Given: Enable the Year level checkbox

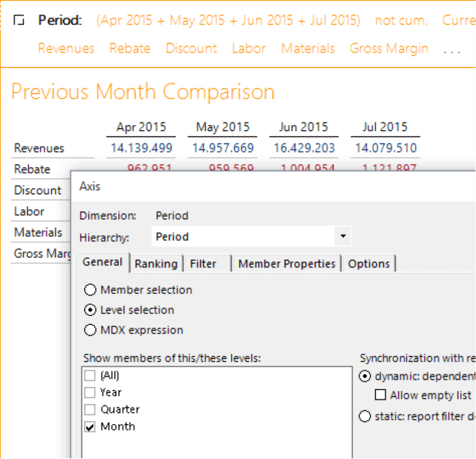Looking at the screenshot, I should pos(89,393).
